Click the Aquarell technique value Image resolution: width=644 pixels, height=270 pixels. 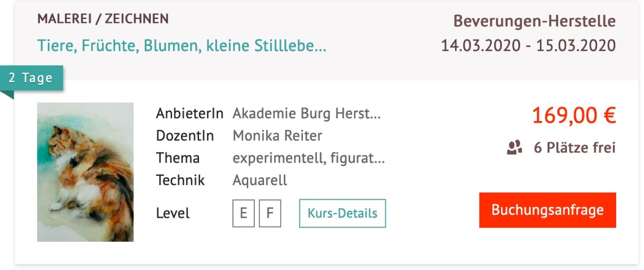coord(260,180)
